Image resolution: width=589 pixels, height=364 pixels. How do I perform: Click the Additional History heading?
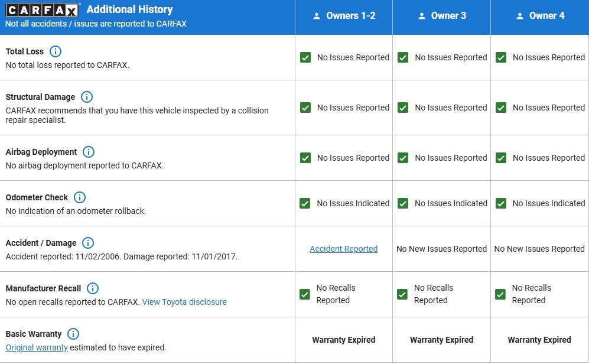pos(129,9)
